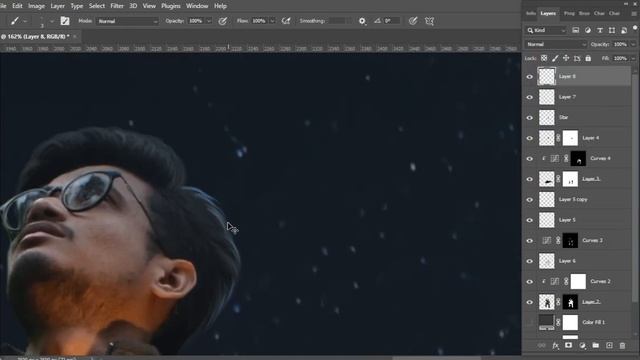Toggle layer filtering on/off switch

tap(635, 28)
